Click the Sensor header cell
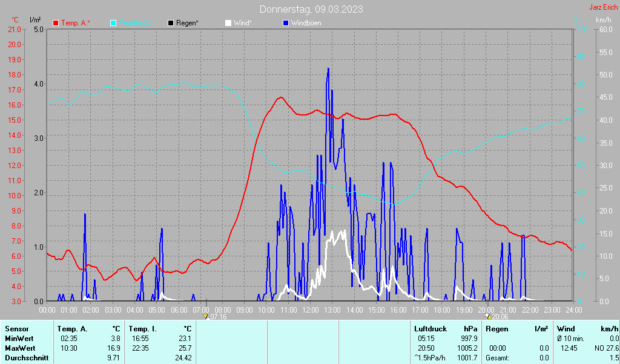 (16, 329)
